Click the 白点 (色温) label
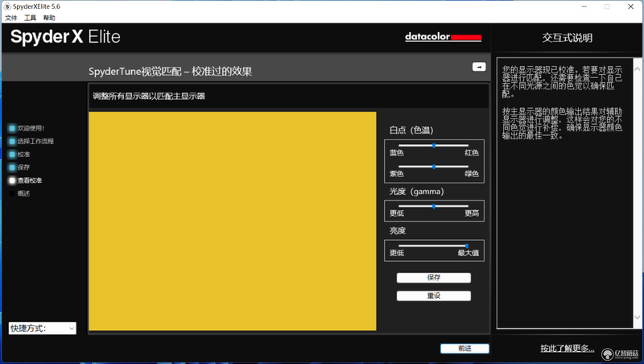Viewport: 644px width, 364px height. pyautogui.click(x=411, y=130)
